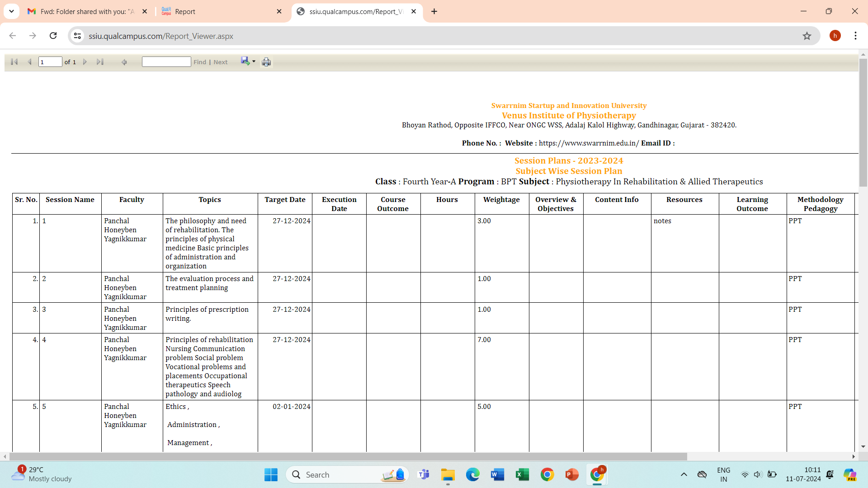
Task: Launch Microsoft Edge from taskbar
Action: pyautogui.click(x=473, y=475)
